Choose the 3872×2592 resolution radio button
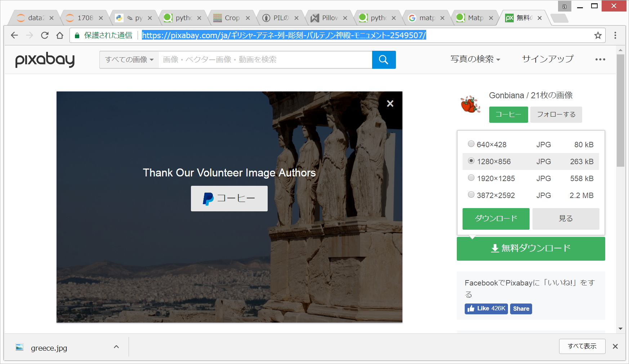Screen dimensions: 629x364 (x=471, y=195)
